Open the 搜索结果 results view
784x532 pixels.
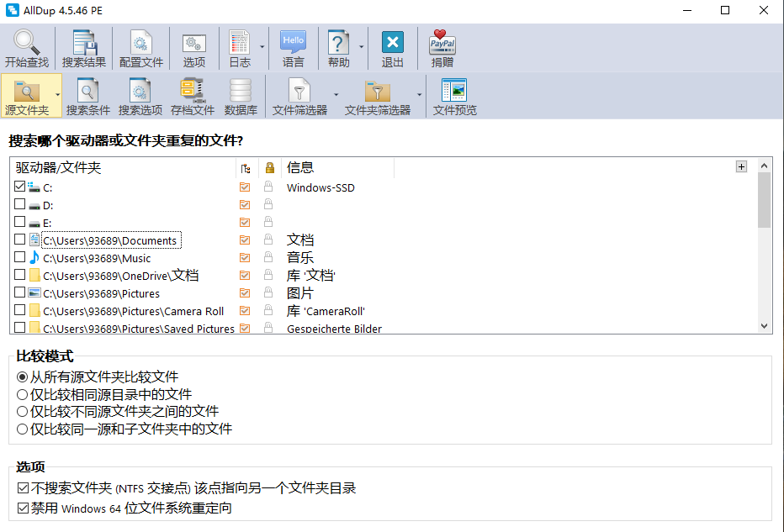[x=83, y=48]
